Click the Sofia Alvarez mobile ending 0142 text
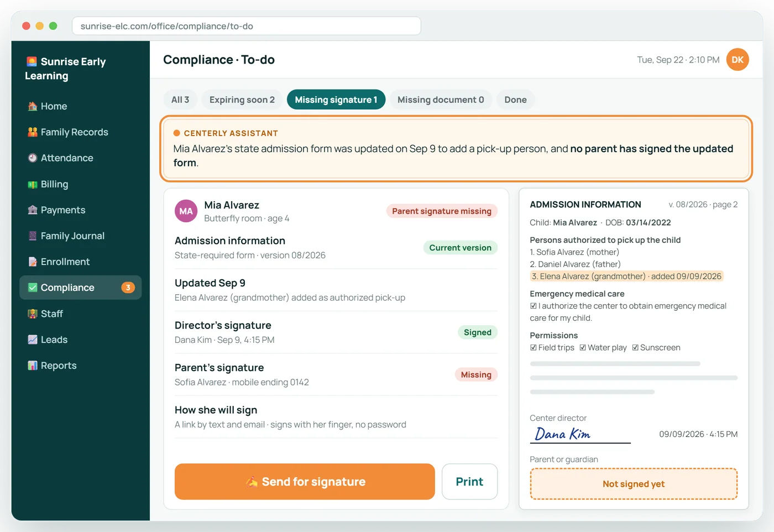The height and width of the screenshot is (532, 774). coord(242,382)
